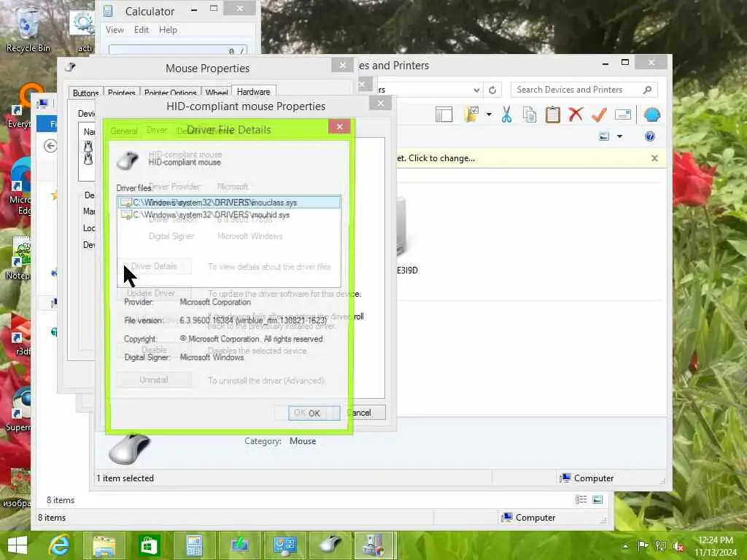747x560 pixels.
Task: Open Classic Shell settings via blue shell icon
Action: (x=651, y=114)
